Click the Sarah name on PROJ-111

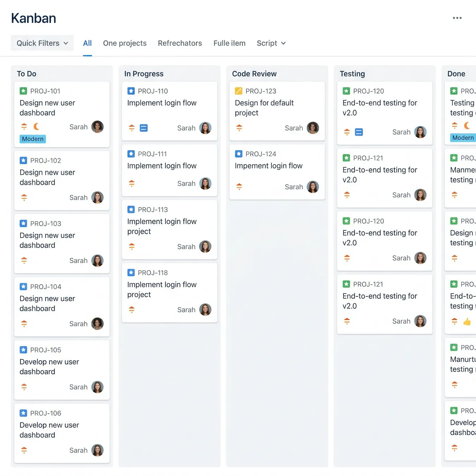pos(186,183)
